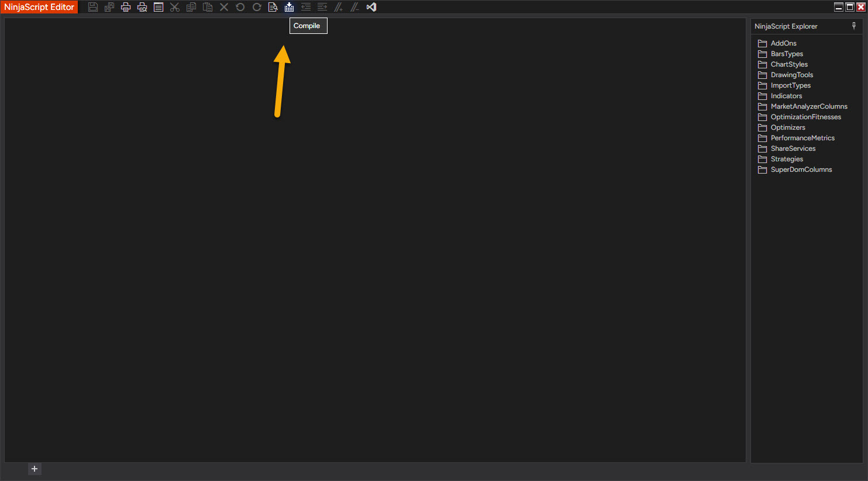This screenshot has width=868, height=481.
Task: Click the Save icon in the toolbar
Action: 93,7
